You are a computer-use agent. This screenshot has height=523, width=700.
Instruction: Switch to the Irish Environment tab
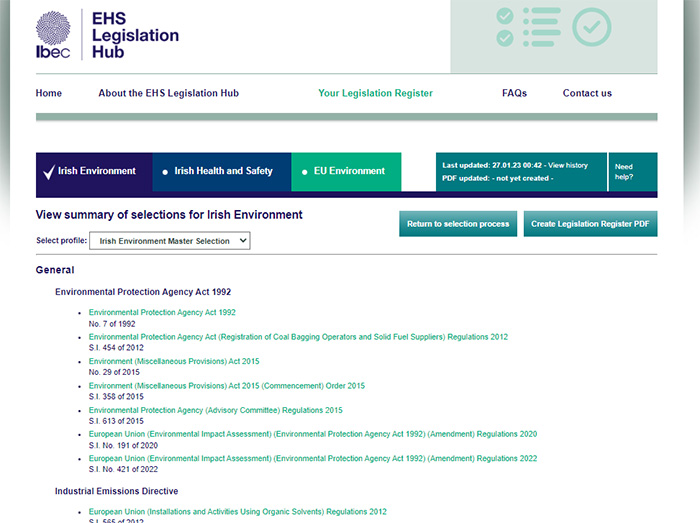(x=94, y=172)
